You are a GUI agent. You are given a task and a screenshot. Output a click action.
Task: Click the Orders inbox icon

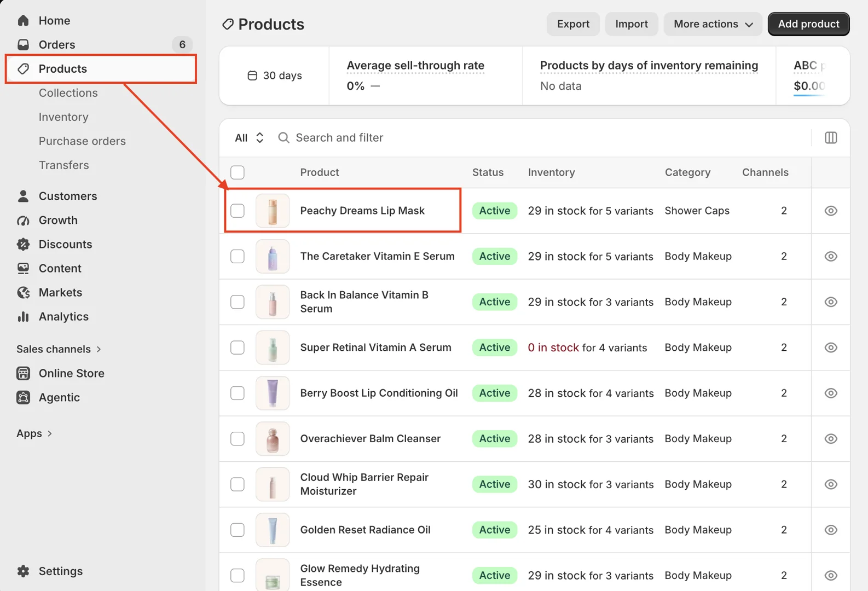click(23, 44)
